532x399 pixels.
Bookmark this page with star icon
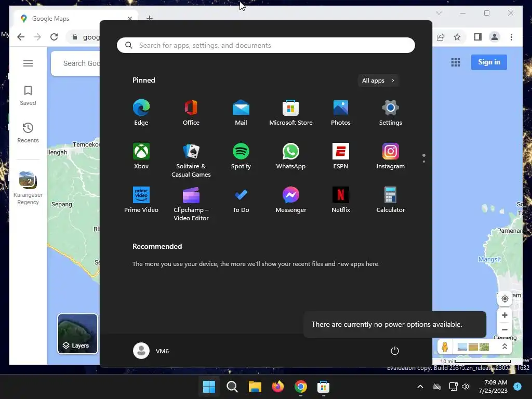457,37
